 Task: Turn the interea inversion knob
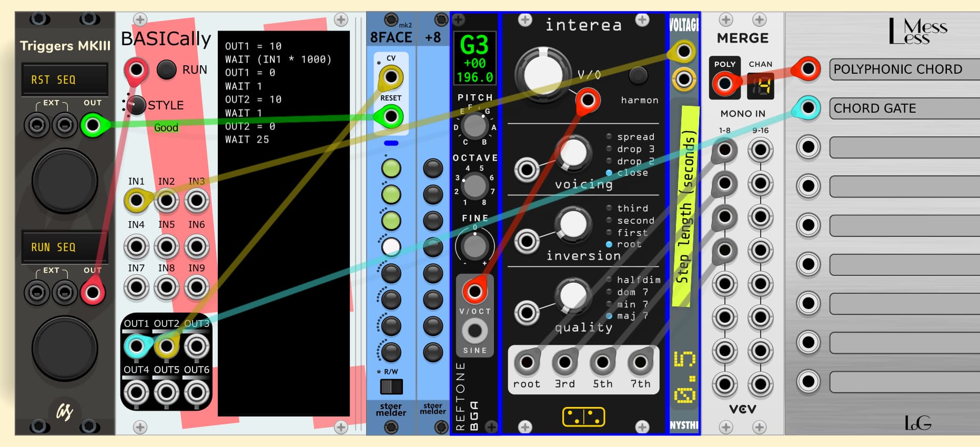pos(573,224)
